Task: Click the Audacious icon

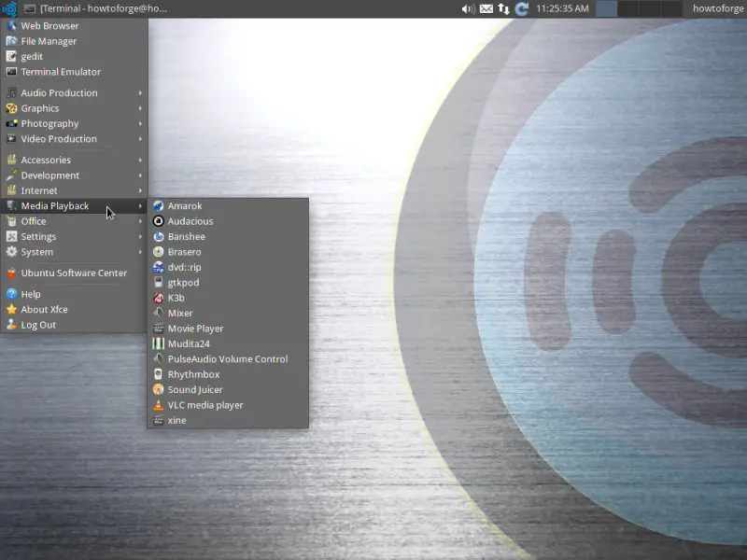Action: [x=158, y=221]
